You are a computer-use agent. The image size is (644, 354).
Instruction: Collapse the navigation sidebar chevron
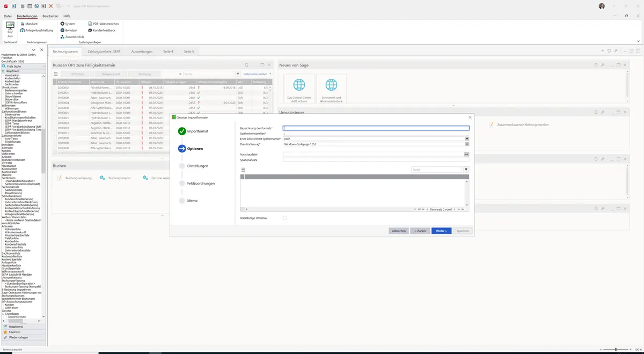(34, 50)
